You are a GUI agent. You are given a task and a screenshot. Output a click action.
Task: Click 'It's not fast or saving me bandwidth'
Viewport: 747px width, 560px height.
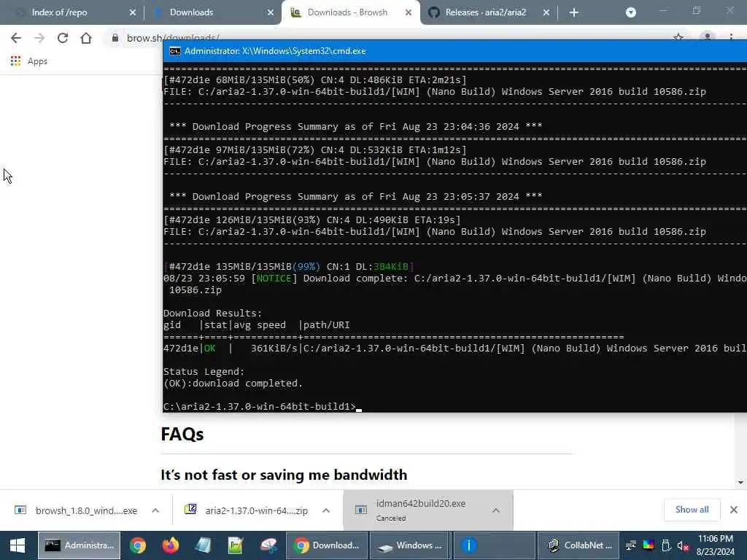click(x=284, y=475)
